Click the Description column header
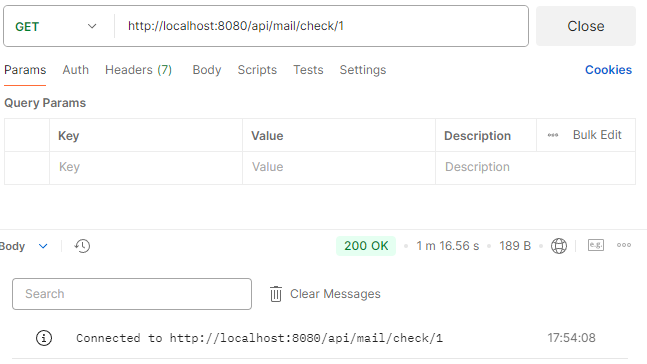 pos(477,136)
